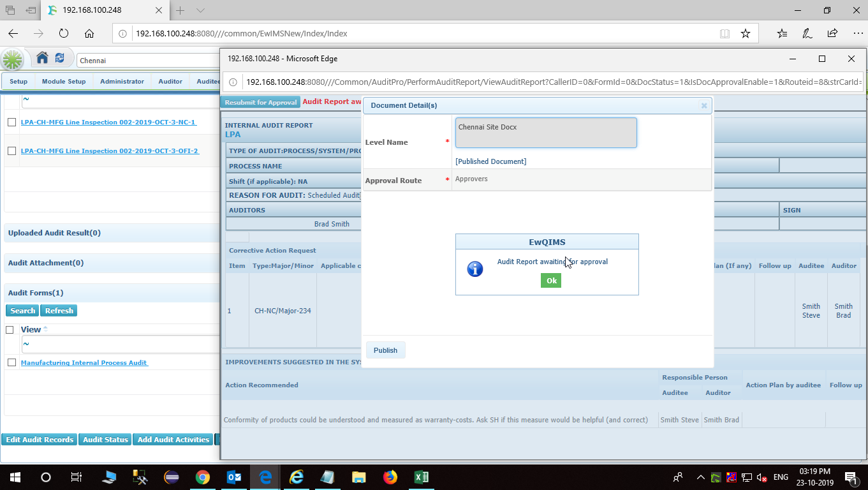
Task: Open the browser home page button
Action: pyautogui.click(x=89, y=33)
